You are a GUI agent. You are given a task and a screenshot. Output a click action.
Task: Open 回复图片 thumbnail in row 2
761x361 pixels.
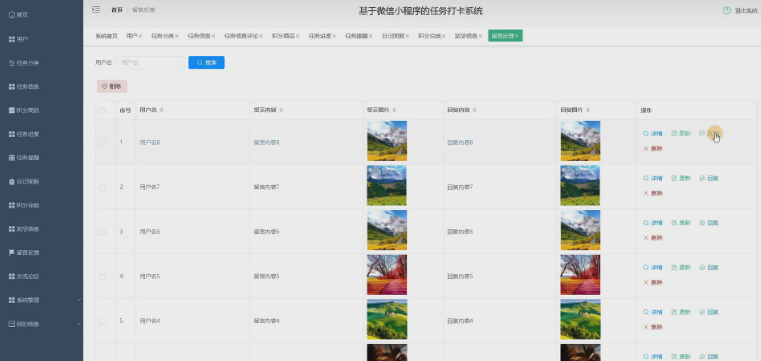click(580, 186)
